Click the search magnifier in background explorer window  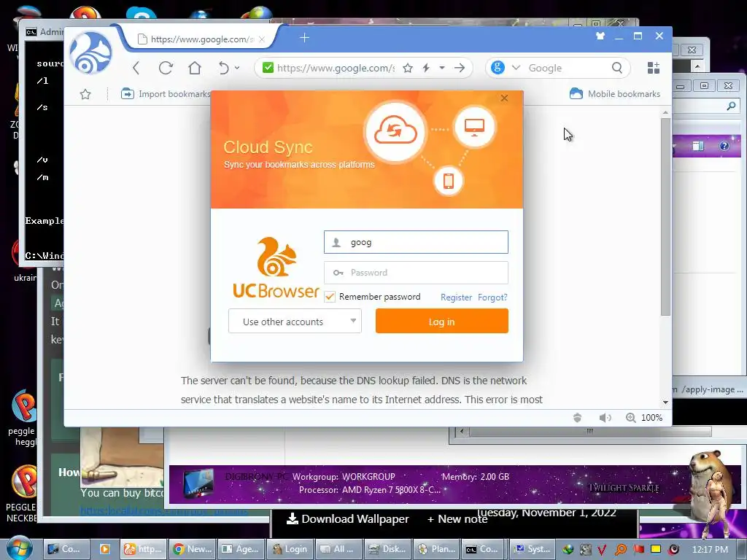(x=731, y=106)
